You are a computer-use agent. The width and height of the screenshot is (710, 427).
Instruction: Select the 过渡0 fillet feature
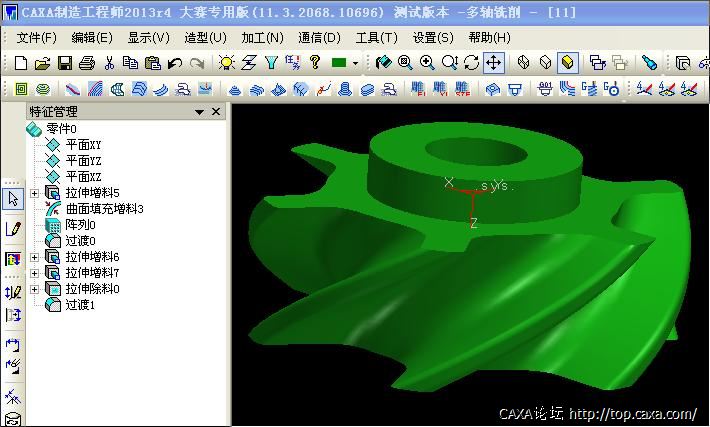81,240
